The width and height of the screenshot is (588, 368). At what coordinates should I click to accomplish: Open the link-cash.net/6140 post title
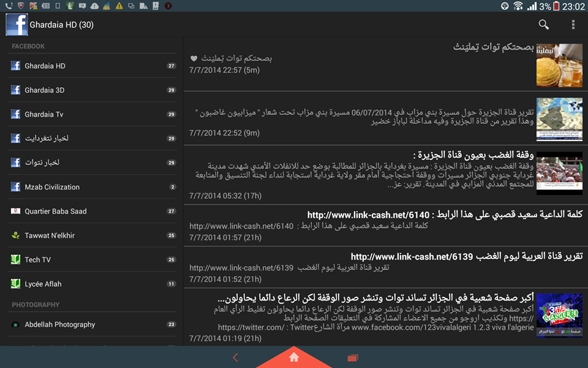coord(445,215)
